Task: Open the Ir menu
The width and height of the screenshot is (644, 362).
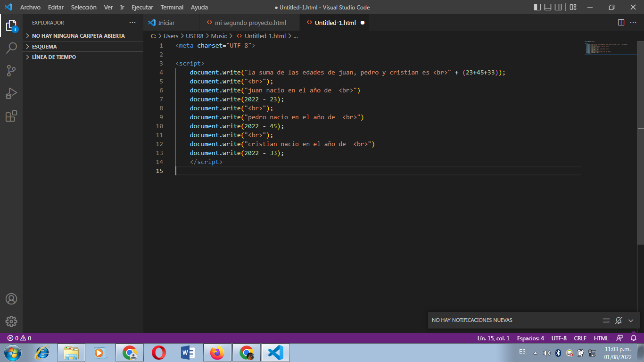Action: [122, 8]
